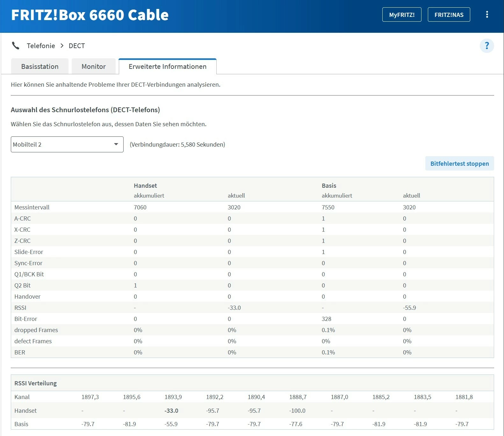Viewport: 504px width, 436px height.
Task: Open the FRITZ!NAS page
Action: pos(449,15)
